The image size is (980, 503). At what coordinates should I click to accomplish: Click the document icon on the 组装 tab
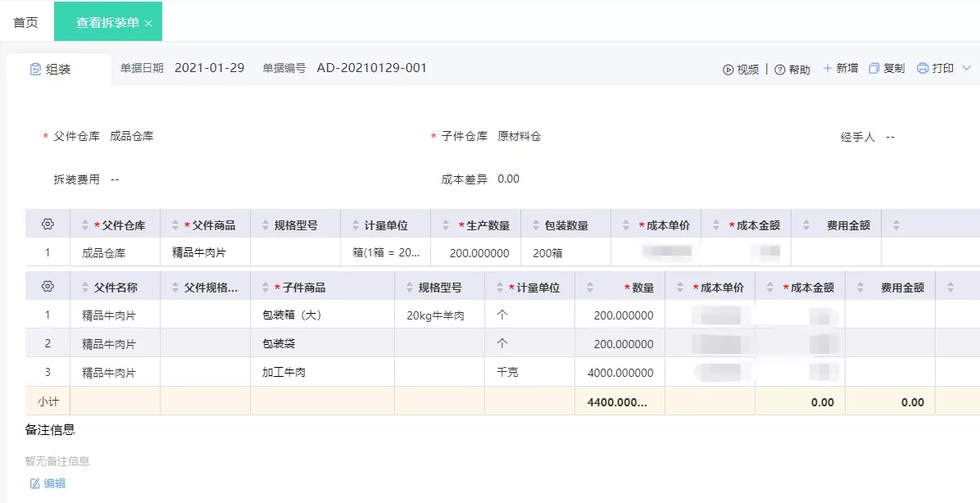tap(34, 69)
